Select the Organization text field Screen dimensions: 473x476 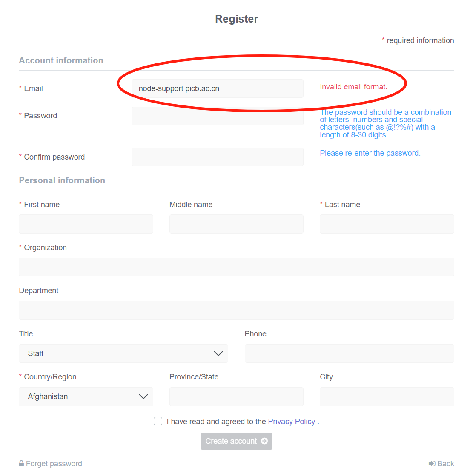click(236, 267)
